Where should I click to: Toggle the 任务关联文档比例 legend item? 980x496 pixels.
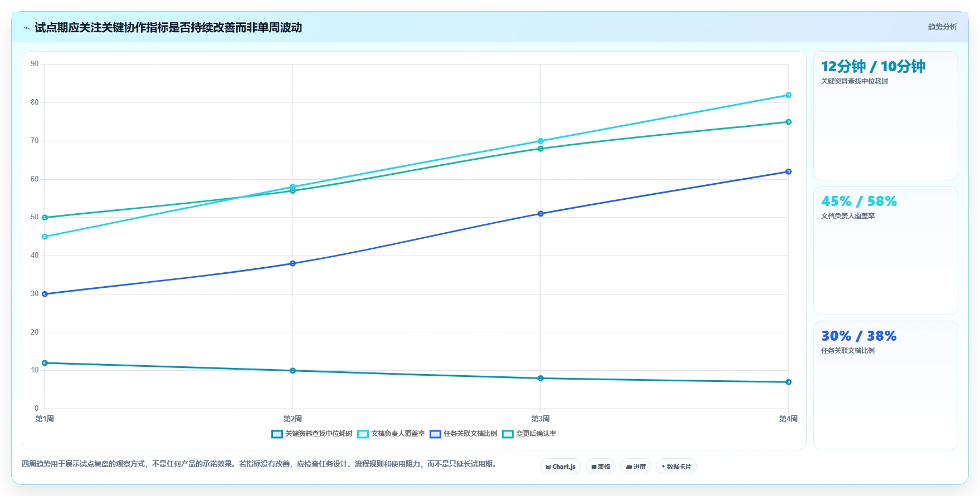point(464,434)
